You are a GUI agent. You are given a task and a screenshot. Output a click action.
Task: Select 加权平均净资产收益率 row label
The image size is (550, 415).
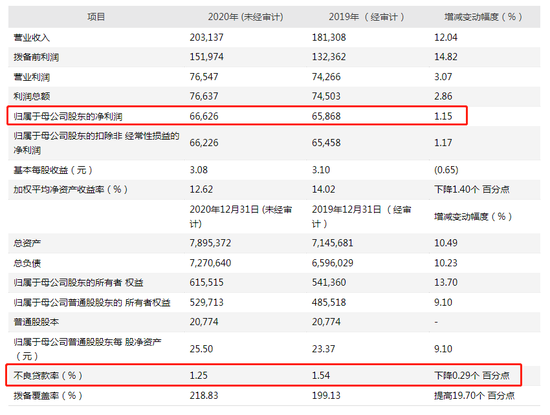click(x=71, y=190)
